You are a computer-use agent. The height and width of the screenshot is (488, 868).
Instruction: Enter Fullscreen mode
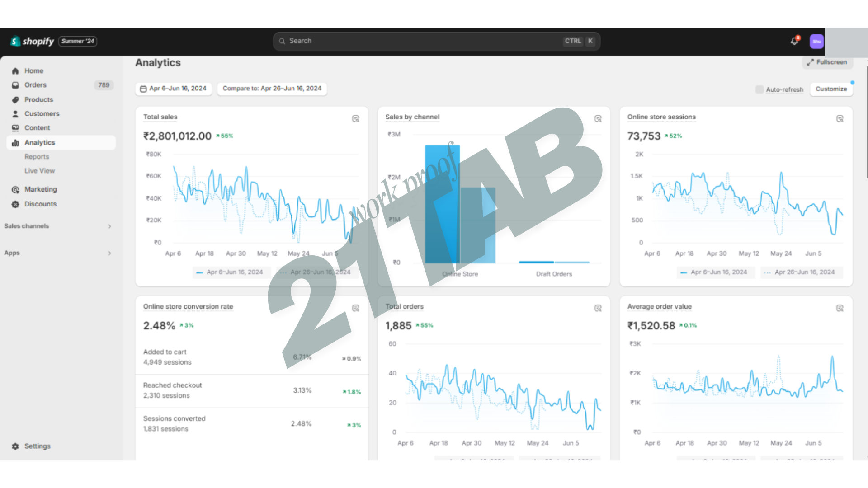827,62
